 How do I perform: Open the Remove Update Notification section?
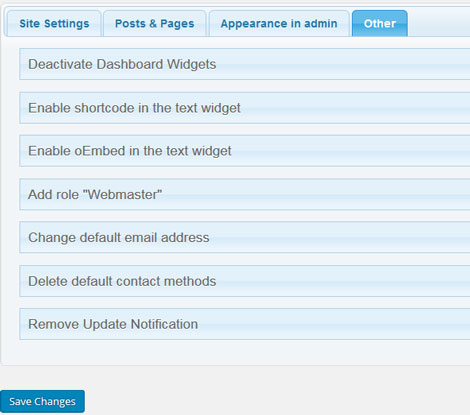(x=245, y=324)
